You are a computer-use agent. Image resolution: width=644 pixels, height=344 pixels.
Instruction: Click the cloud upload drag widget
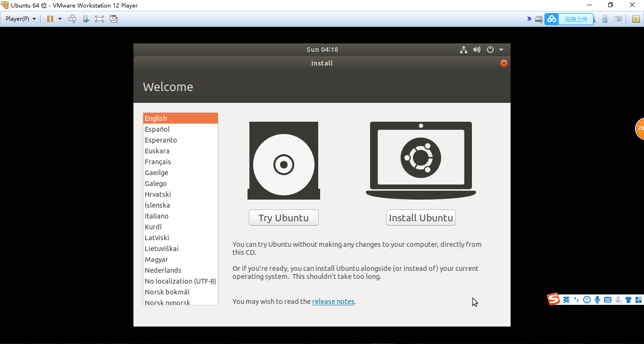[569, 19]
